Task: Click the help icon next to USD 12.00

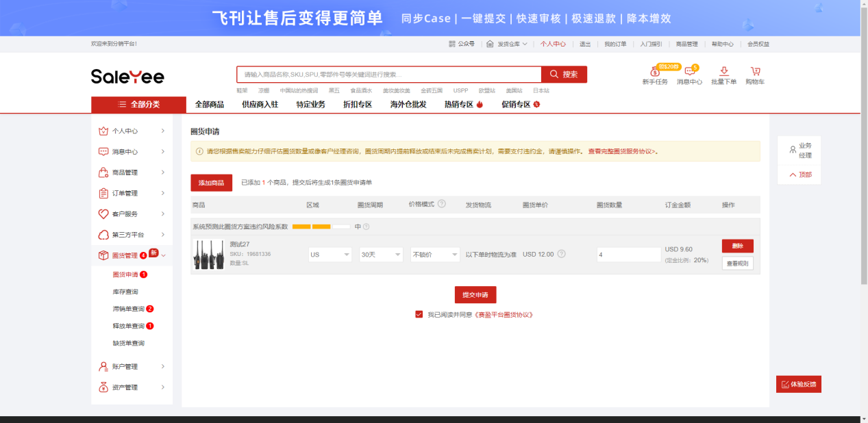Action: (x=562, y=254)
